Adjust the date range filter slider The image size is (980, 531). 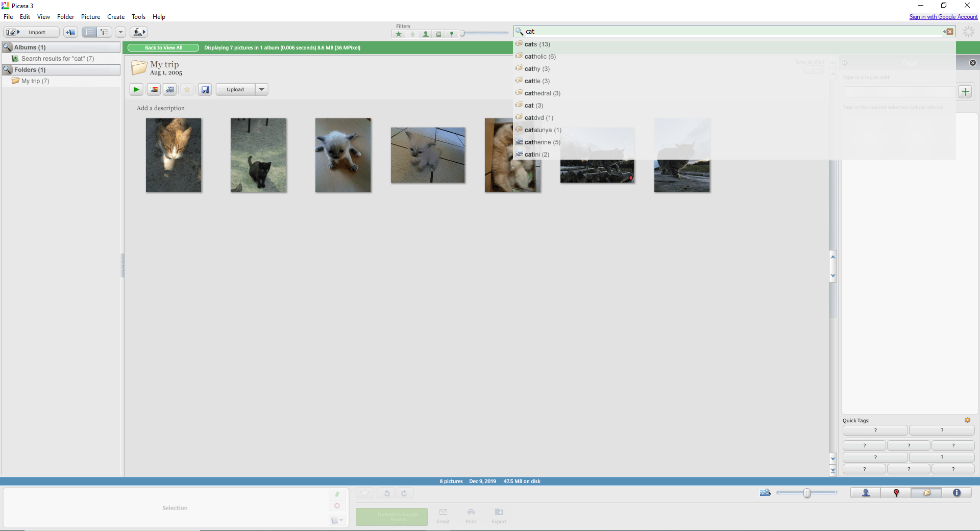pos(462,34)
